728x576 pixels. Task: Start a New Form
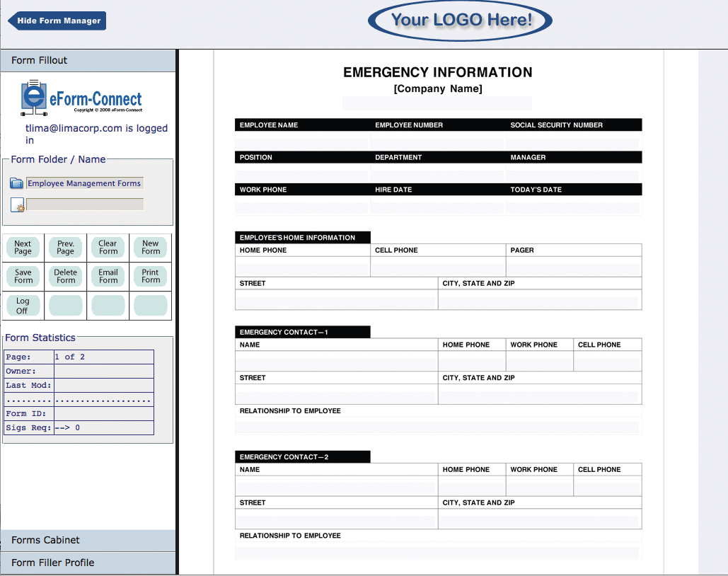[151, 248]
